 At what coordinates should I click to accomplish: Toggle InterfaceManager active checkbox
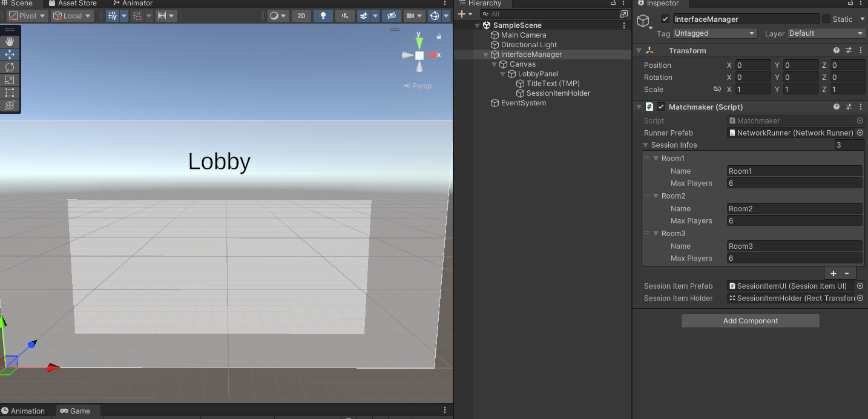[x=665, y=19]
